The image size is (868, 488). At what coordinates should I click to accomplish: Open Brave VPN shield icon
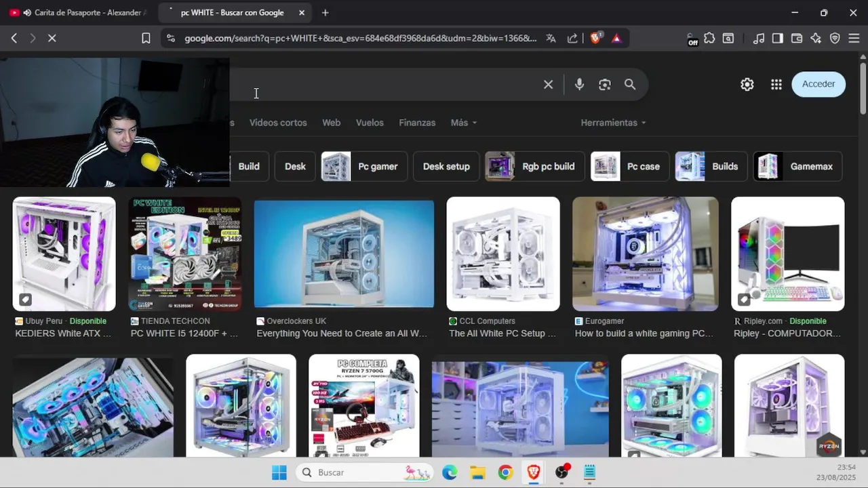click(x=835, y=39)
